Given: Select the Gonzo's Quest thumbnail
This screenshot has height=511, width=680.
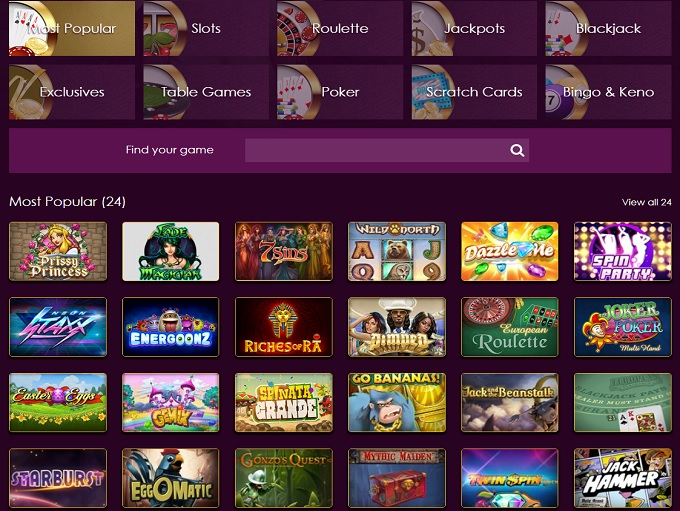Looking at the screenshot, I should point(283,478).
